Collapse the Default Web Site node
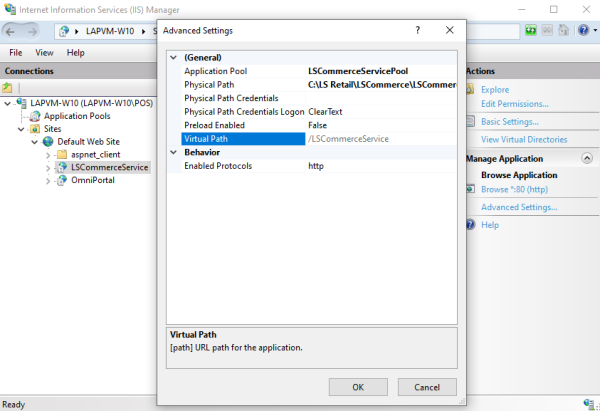Screen dimensions: 600x411 (34, 142)
